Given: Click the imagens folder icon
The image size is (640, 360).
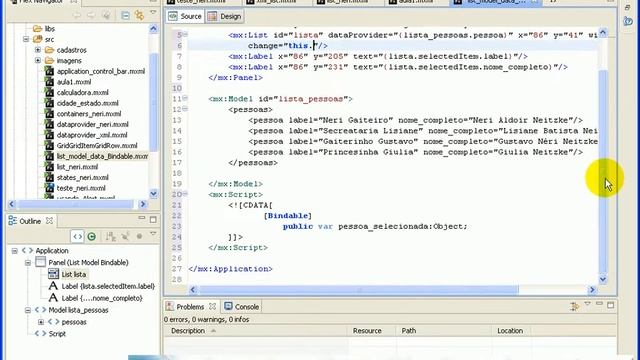Looking at the screenshot, I should point(49,60).
